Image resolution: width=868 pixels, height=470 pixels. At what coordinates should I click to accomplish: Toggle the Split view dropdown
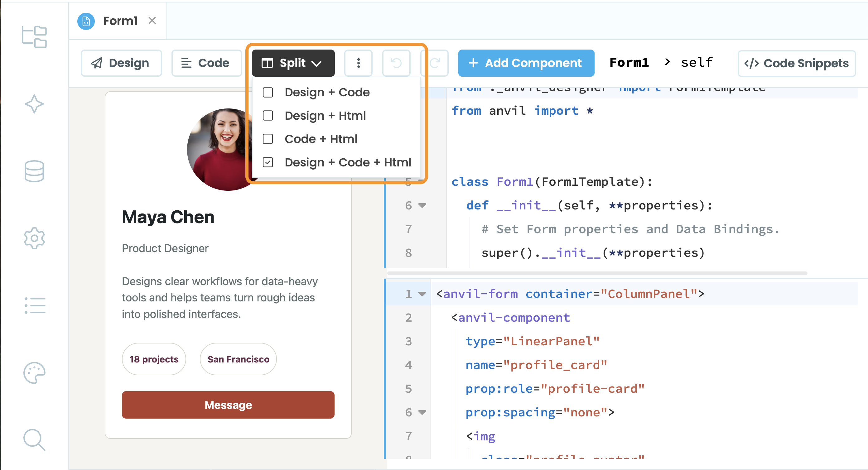click(x=293, y=63)
